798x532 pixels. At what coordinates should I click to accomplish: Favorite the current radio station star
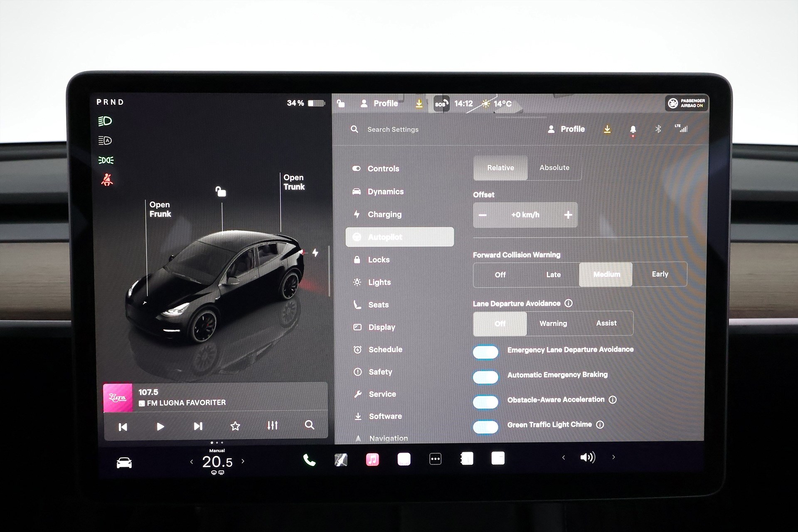235,426
